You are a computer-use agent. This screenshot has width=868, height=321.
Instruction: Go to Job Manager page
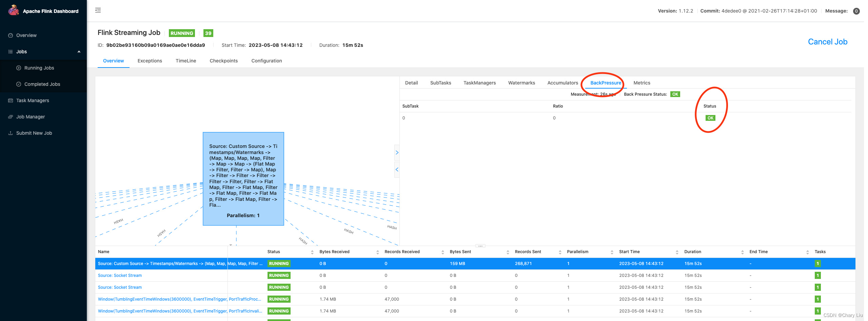click(x=31, y=117)
